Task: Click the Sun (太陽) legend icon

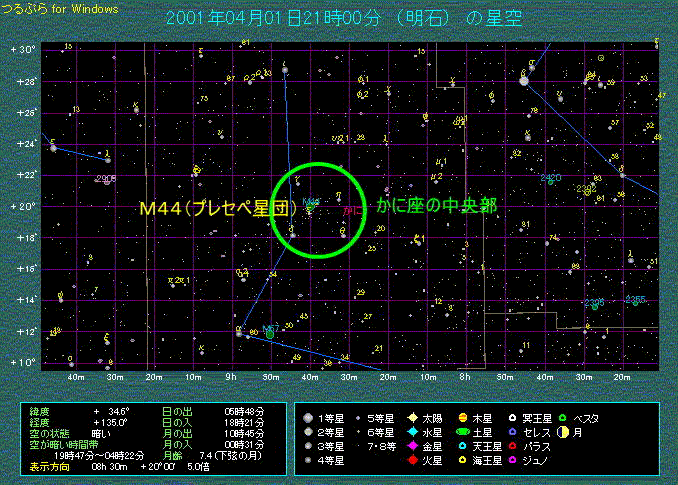Action: click(412, 417)
